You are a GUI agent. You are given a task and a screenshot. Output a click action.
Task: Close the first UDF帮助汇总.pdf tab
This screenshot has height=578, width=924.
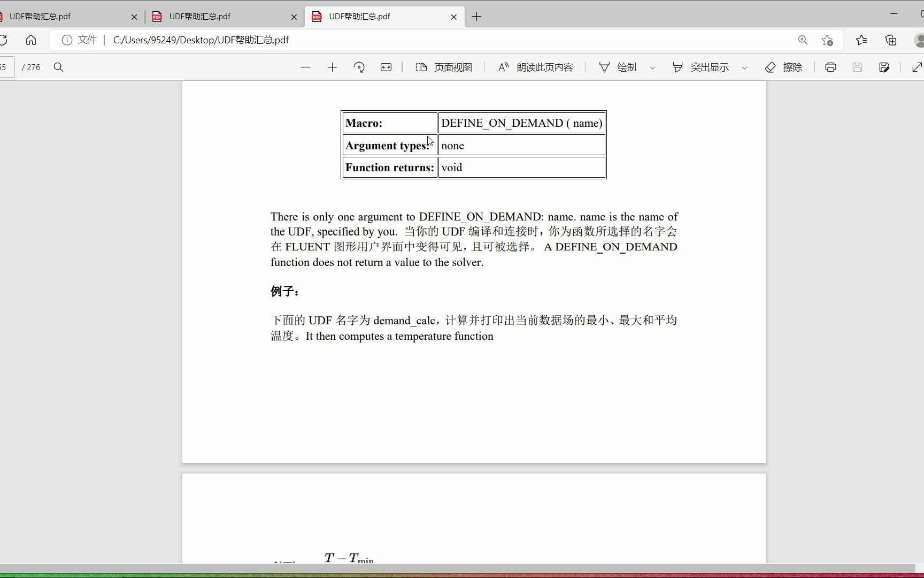coord(134,17)
